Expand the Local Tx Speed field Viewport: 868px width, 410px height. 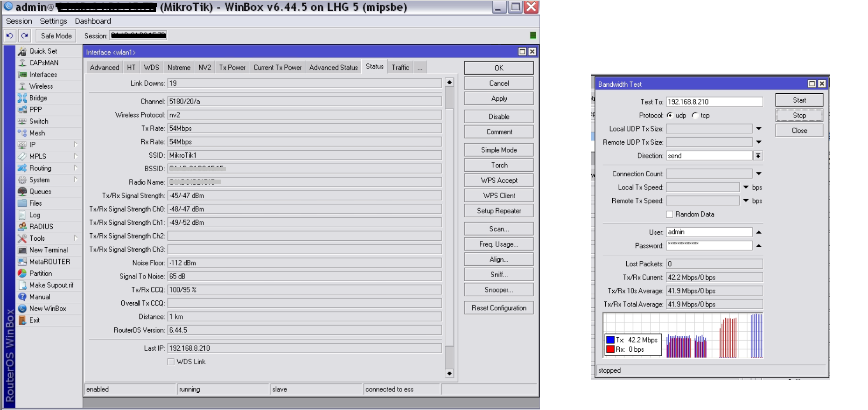coord(746,188)
